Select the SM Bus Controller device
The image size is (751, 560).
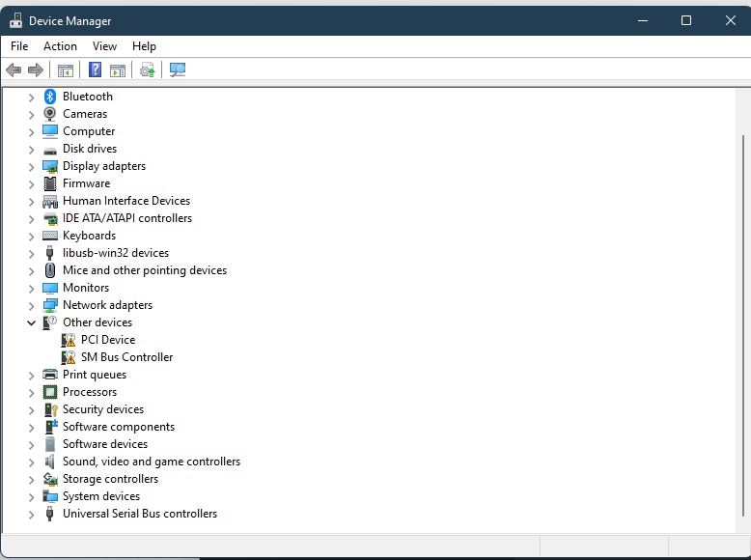(x=126, y=357)
